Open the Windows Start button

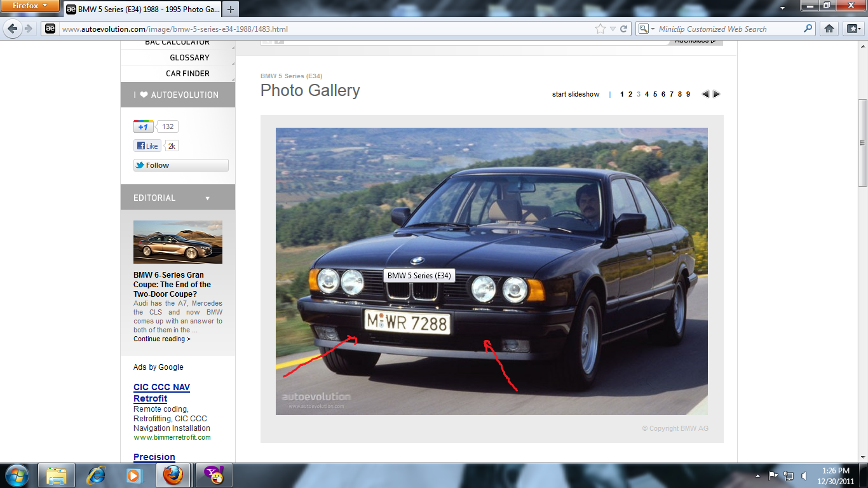(16, 475)
